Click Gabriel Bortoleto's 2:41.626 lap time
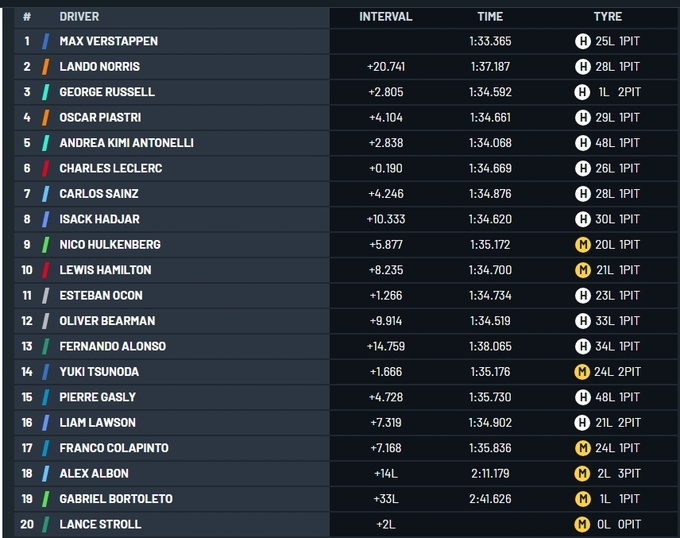 pyautogui.click(x=490, y=499)
